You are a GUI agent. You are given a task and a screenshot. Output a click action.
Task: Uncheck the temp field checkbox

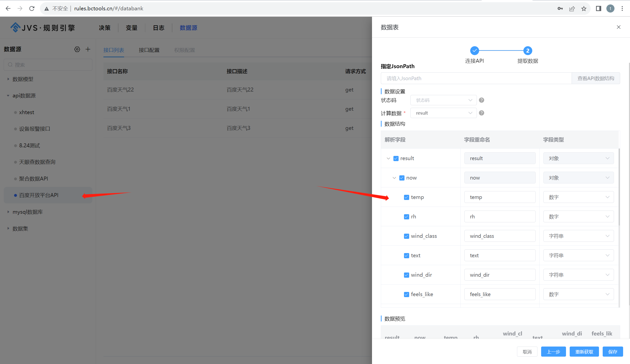click(x=406, y=197)
